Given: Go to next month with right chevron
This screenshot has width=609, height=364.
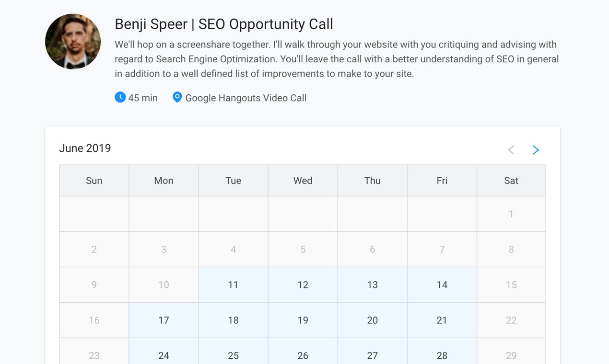Looking at the screenshot, I should pos(536,150).
